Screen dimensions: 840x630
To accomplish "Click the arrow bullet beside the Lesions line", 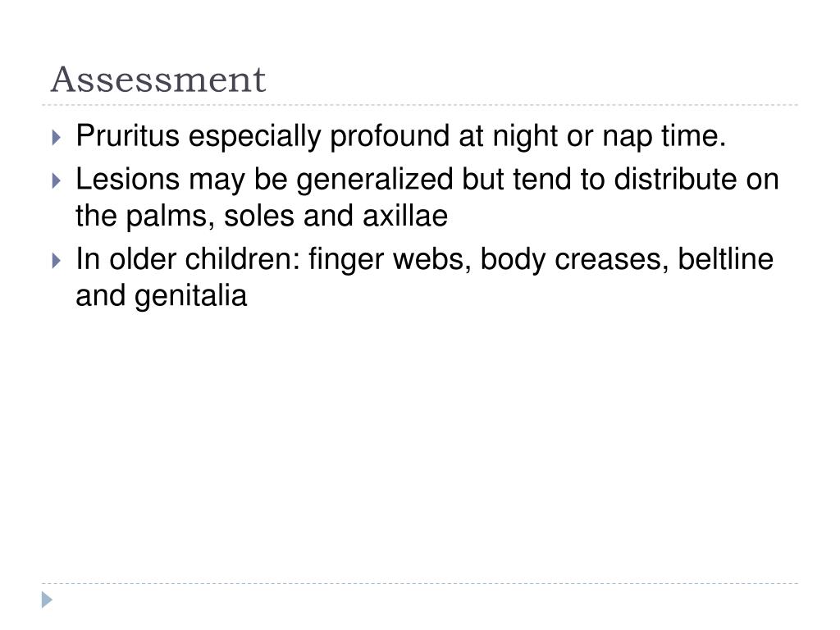I will pos(57,180).
